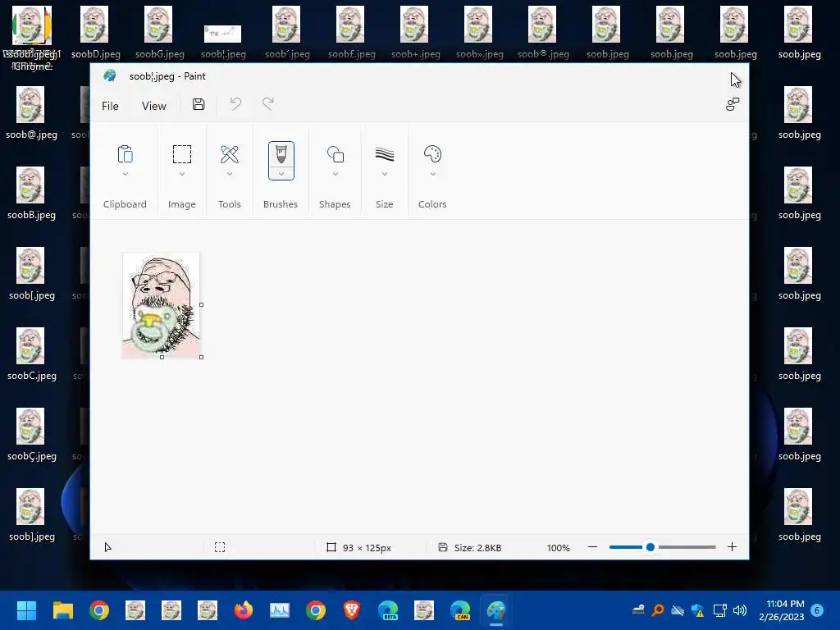Expand the Size dropdown chevron
Image resolution: width=840 pixels, height=630 pixels.
click(x=384, y=174)
